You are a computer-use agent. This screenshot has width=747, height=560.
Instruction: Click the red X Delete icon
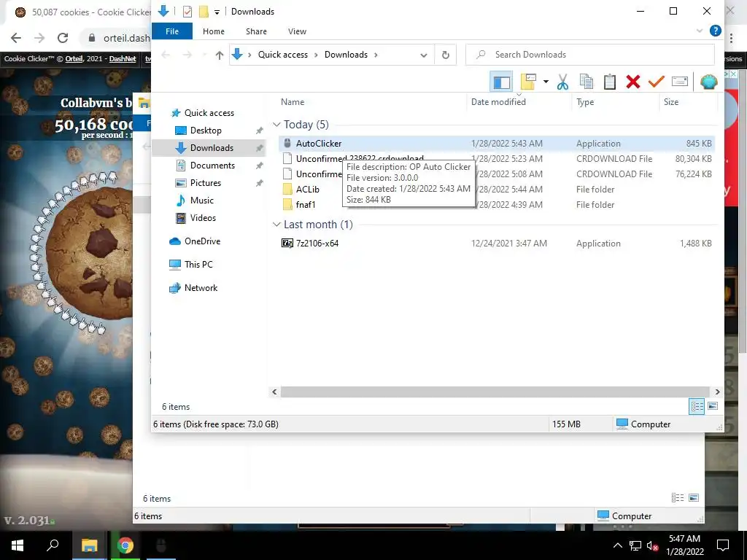point(632,82)
